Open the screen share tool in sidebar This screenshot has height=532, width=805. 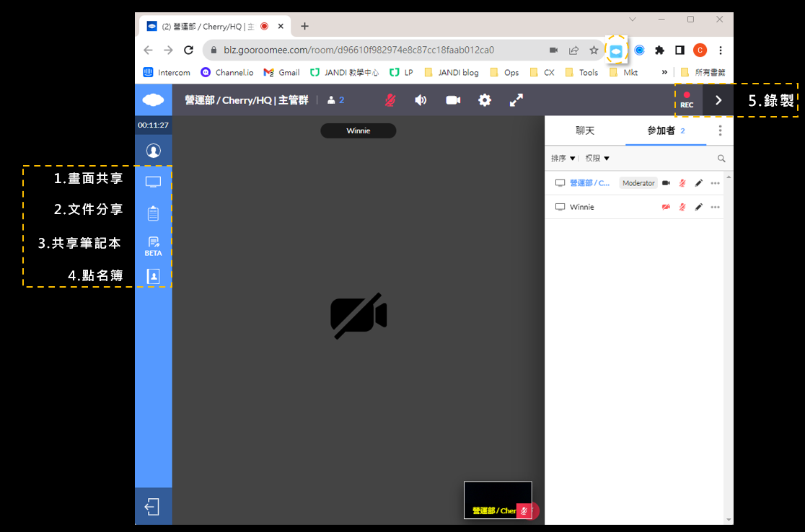pos(153,182)
